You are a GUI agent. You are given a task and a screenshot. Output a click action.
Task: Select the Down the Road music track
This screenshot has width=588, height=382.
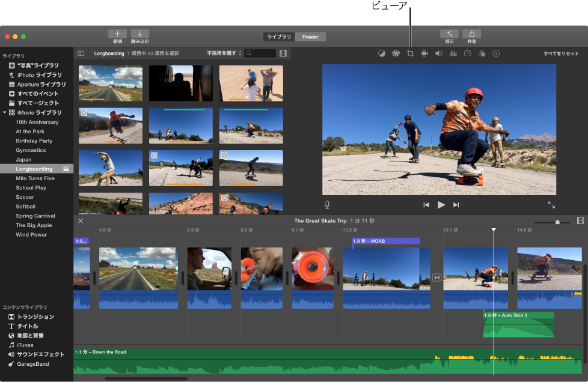pos(328,361)
